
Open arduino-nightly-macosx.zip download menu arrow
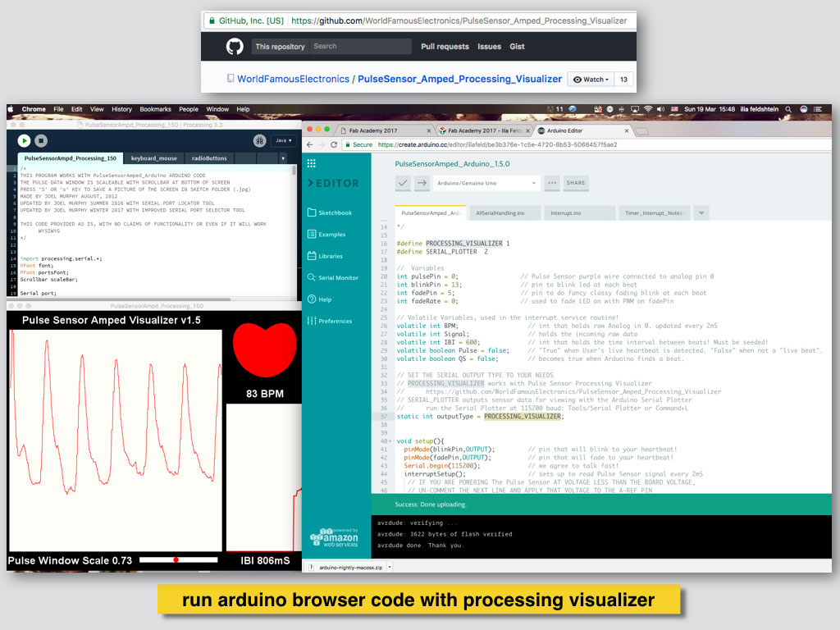[x=390, y=567]
